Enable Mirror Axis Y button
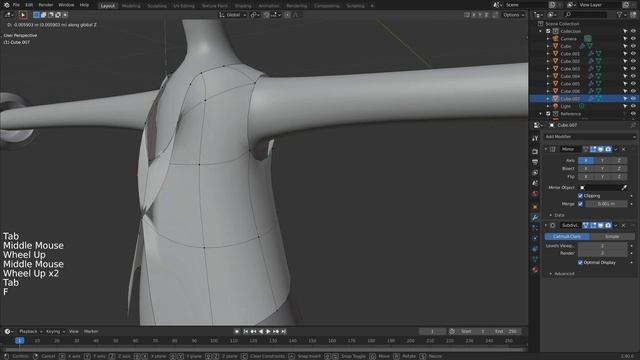 tap(602, 160)
